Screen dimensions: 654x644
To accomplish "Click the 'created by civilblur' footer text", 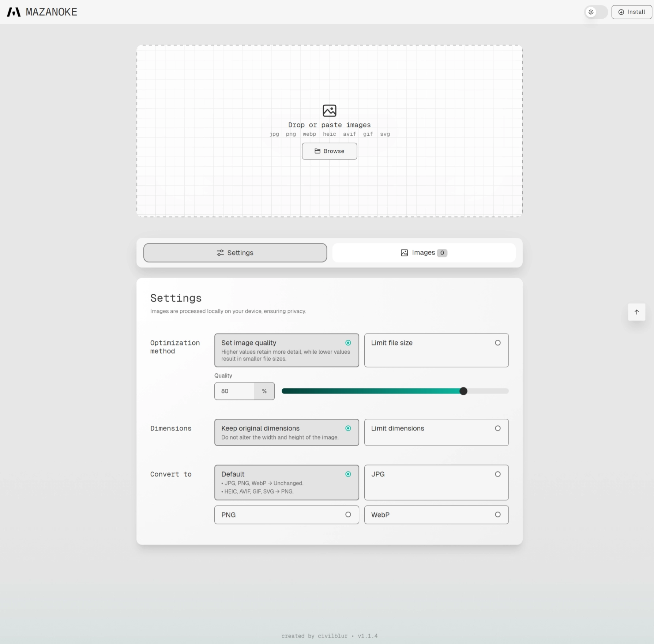I will tap(315, 636).
